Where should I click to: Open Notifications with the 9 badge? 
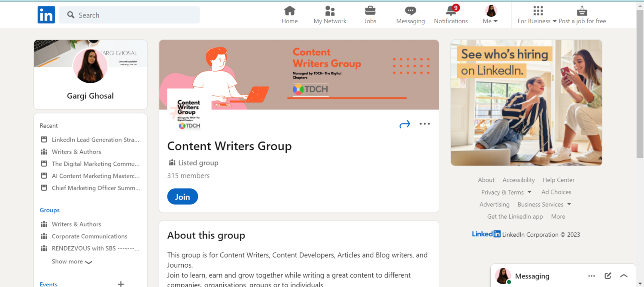click(451, 15)
